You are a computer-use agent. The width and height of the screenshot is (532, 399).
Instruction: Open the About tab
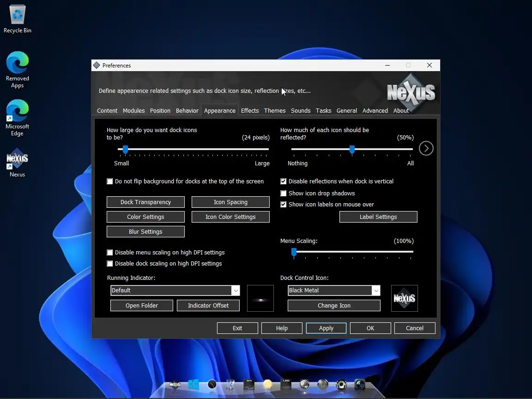[401, 111]
